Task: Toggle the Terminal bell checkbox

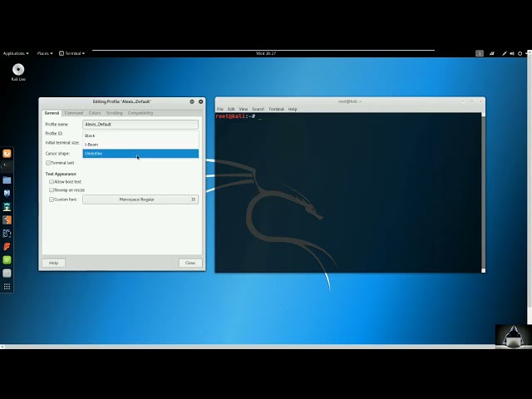Action: click(x=48, y=163)
